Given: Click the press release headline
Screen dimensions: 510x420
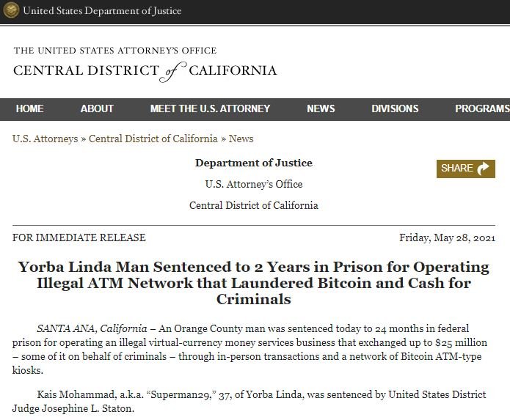Looking at the screenshot, I should pos(254,283).
